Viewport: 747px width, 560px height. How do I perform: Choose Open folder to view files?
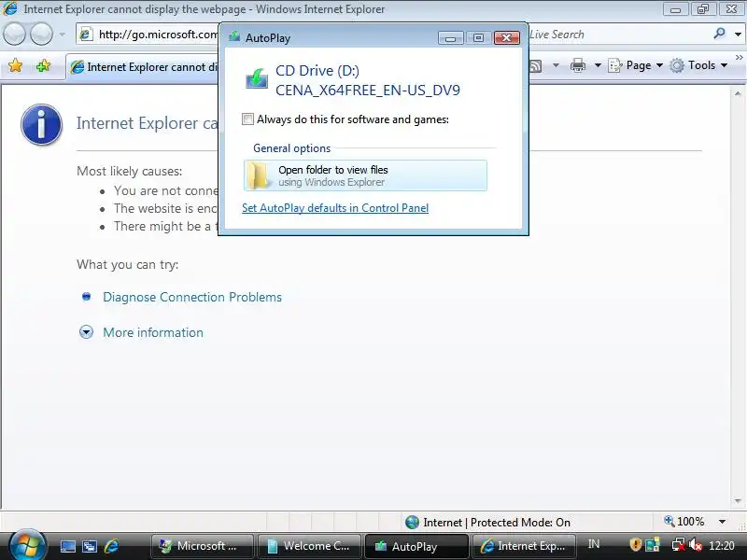365,175
